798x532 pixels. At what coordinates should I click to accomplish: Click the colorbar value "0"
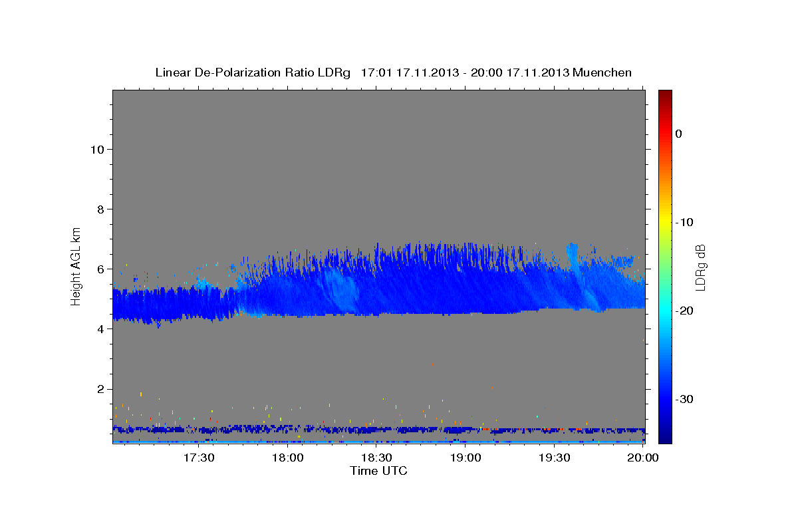(679, 134)
